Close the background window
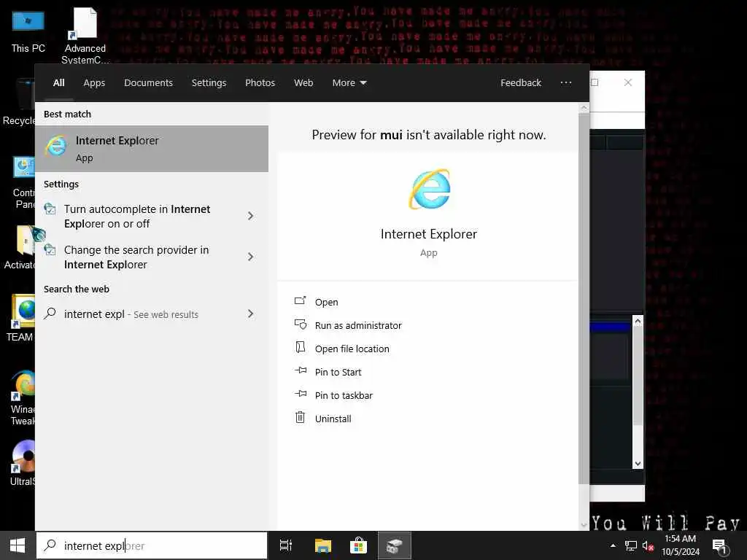747x560 pixels. pos(628,82)
